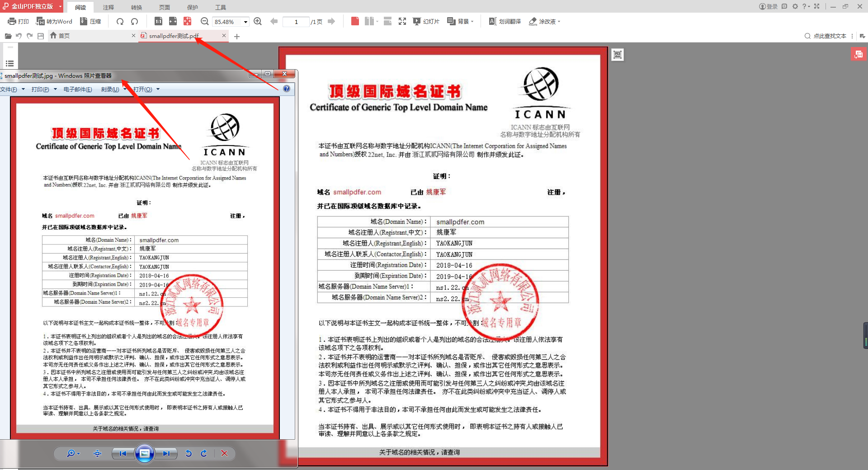Image resolution: width=868 pixels, height=470 pixels.
Task: Open 打开(O) menu in Photo Viewer
Action: pos(146,89)
